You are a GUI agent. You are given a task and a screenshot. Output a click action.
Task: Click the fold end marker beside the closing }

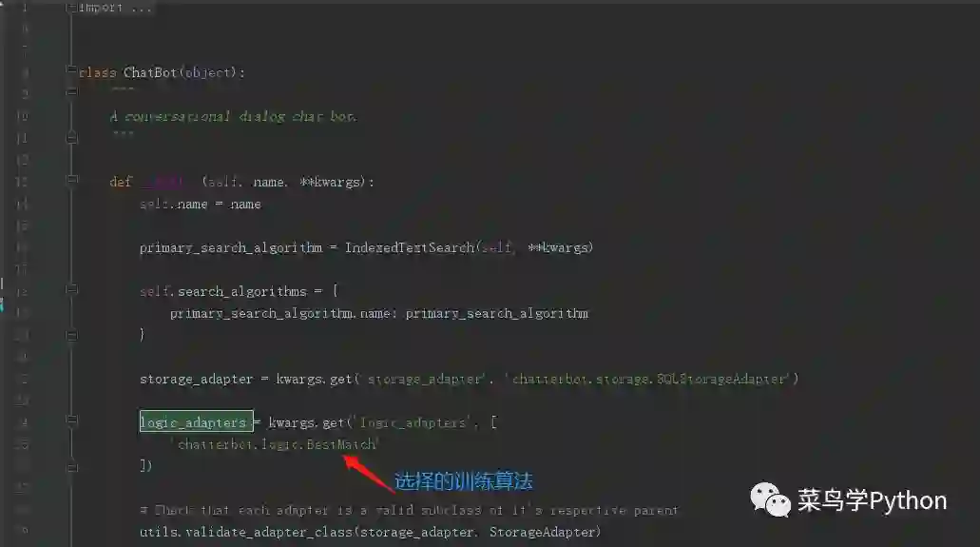pyautogui.click(x=72, y=336)
